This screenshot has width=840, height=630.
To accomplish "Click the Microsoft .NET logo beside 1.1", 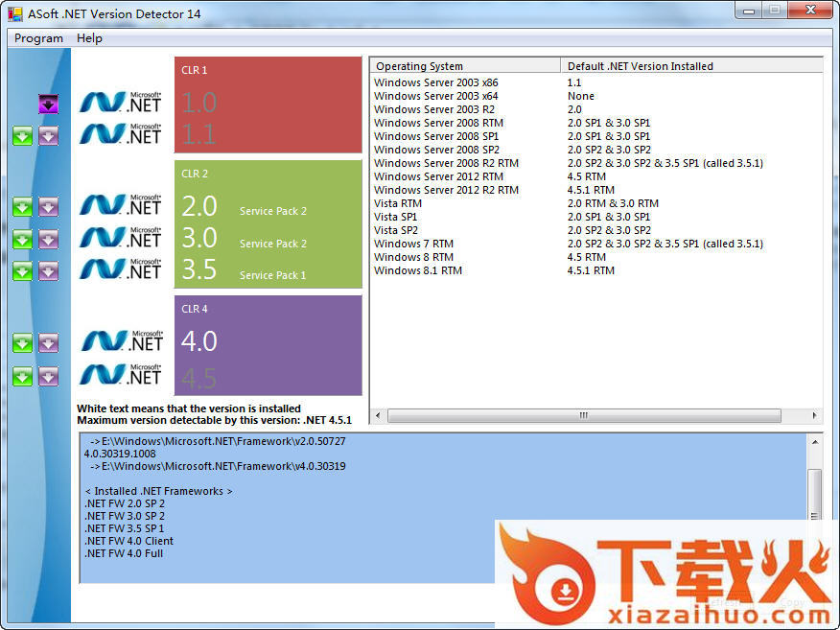I will tap(120, 134).
